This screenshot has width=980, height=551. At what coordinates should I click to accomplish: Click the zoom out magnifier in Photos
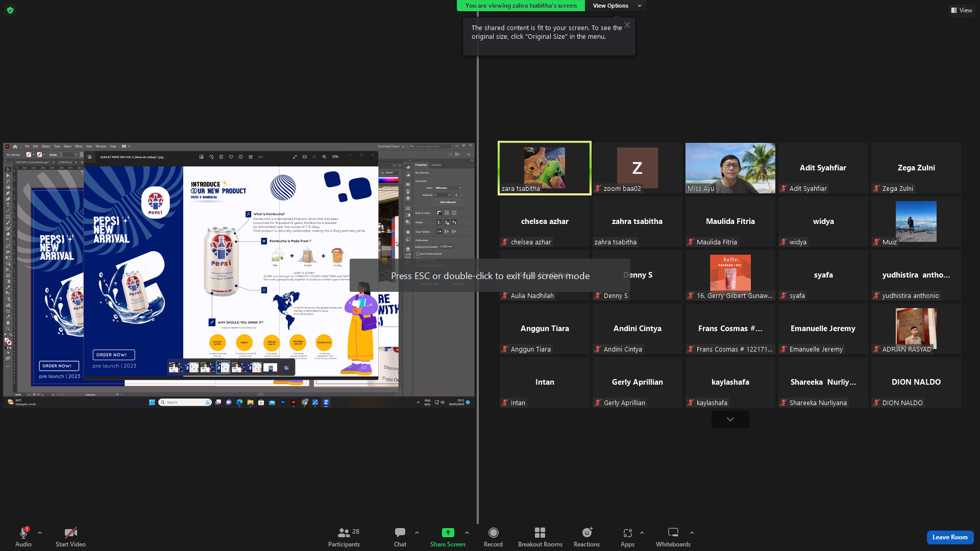pyautogui.click(x=314, y=157)
